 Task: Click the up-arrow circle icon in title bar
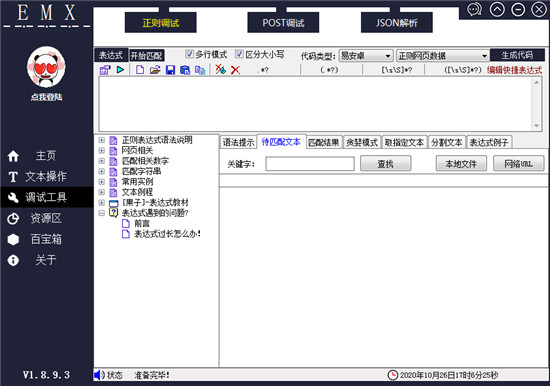(497, 9)
